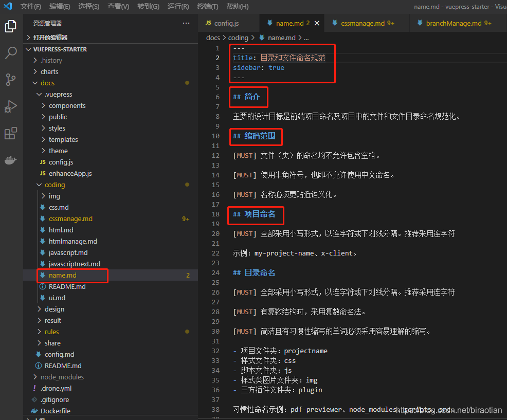Expand the 打开的编辑器 section
The height and width of the screenshot is (420, 507).
(111, 38)
